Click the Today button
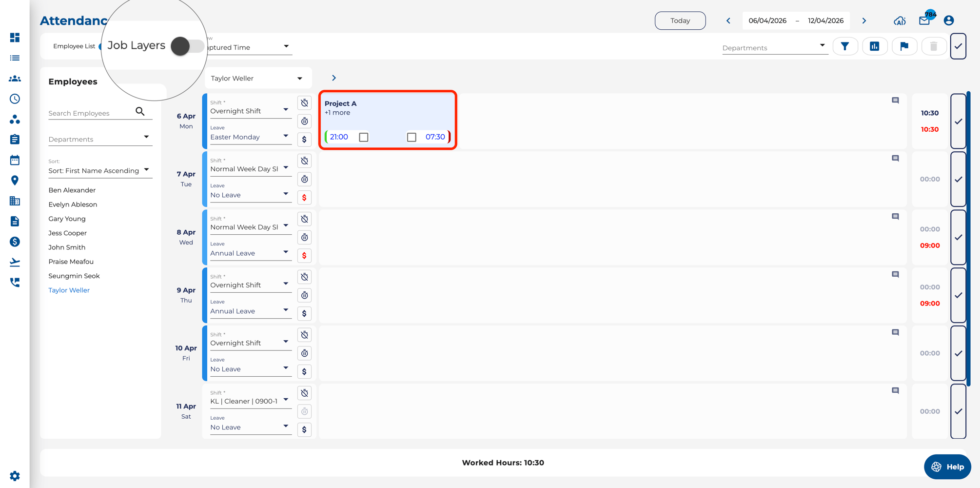The width and height of the screenshot is (980, 488). pos(680,20)
